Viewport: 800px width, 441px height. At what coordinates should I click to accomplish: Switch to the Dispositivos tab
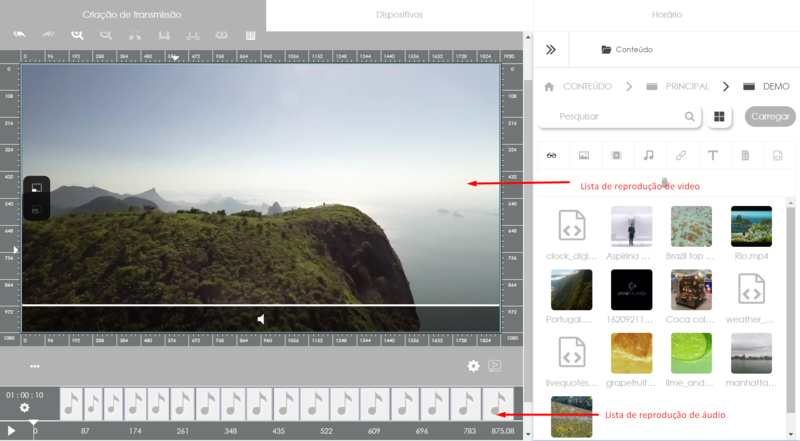pos(399,15)
